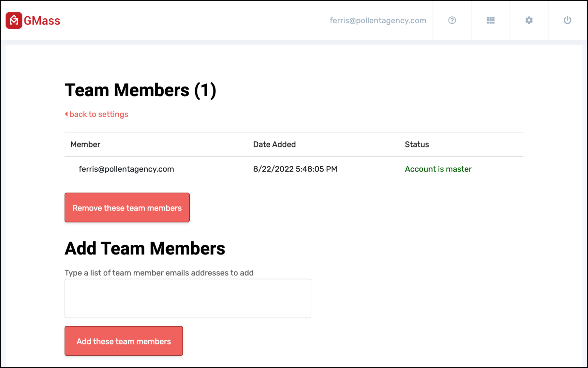Click Remove these team members button

(127, 207)
